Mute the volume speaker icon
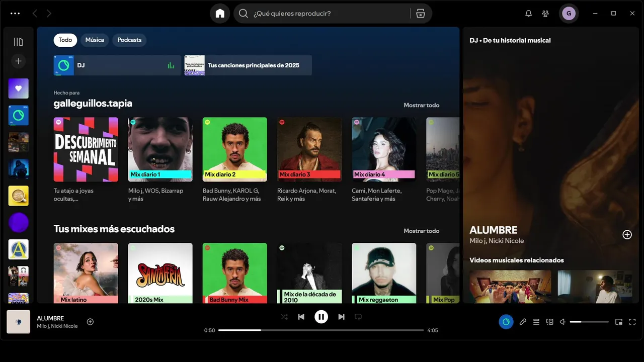644x362 pixels. (x=563, y=322)
